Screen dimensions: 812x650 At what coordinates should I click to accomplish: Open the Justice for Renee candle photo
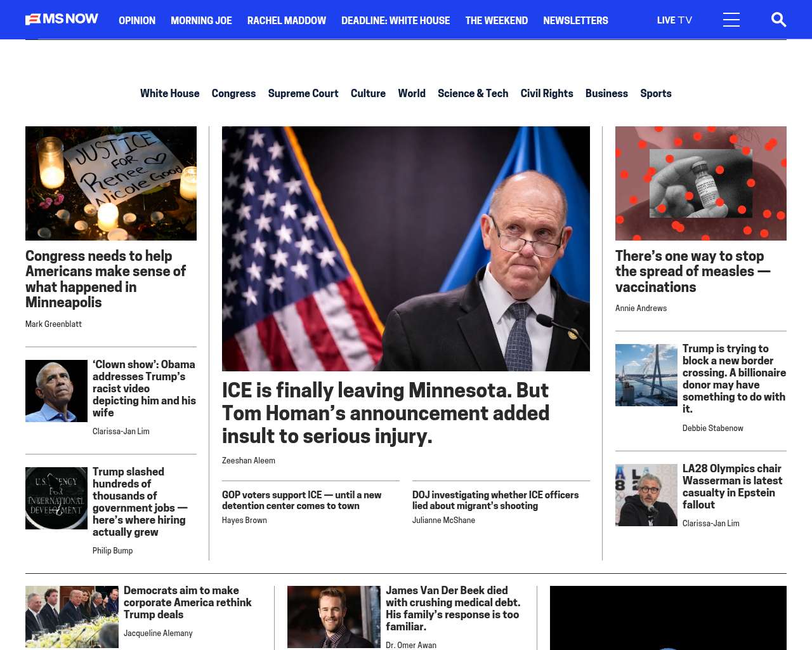[x=111, y=183]
